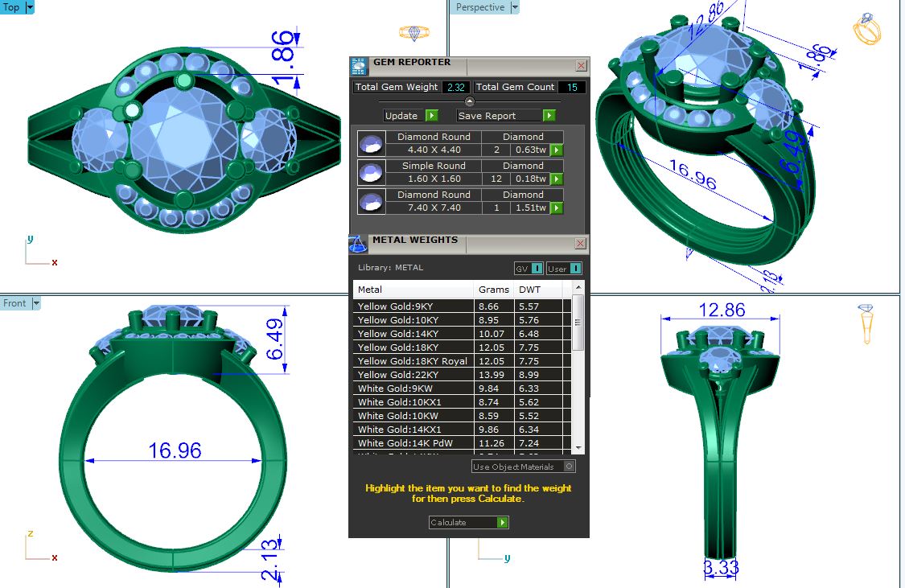Click the ring icon in Top viewport
The width and height of the screenshot is (905, 588).
(x=413, y=33)
